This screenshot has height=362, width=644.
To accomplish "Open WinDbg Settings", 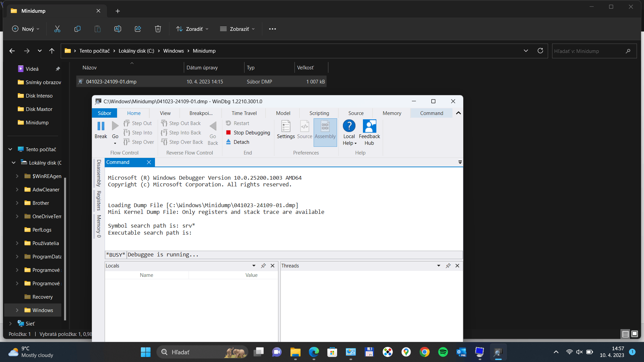I will 286,130.
